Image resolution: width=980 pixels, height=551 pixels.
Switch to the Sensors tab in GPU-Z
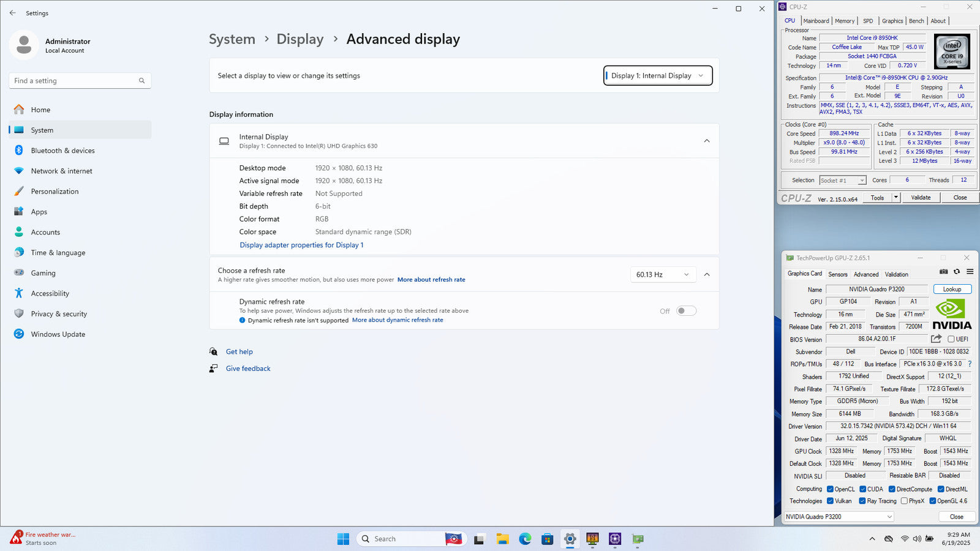838,274
